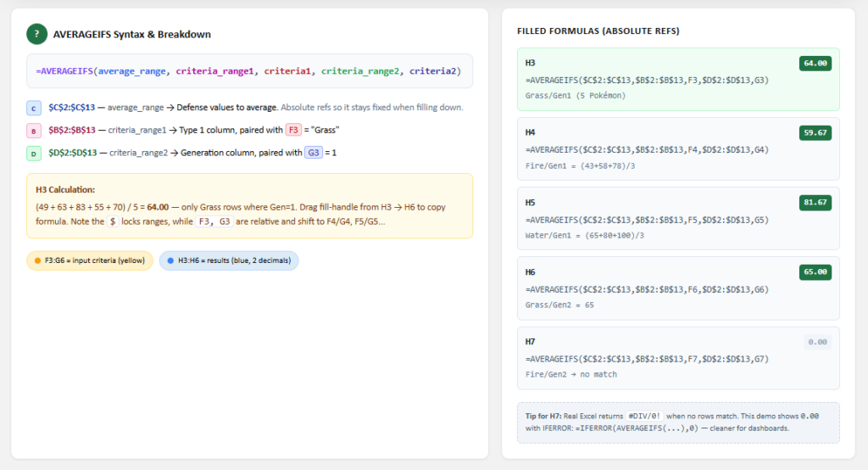Select the H3 formula card
This screenshot has width=868, height=470.
pyautogui.click(x=678, y=79)
